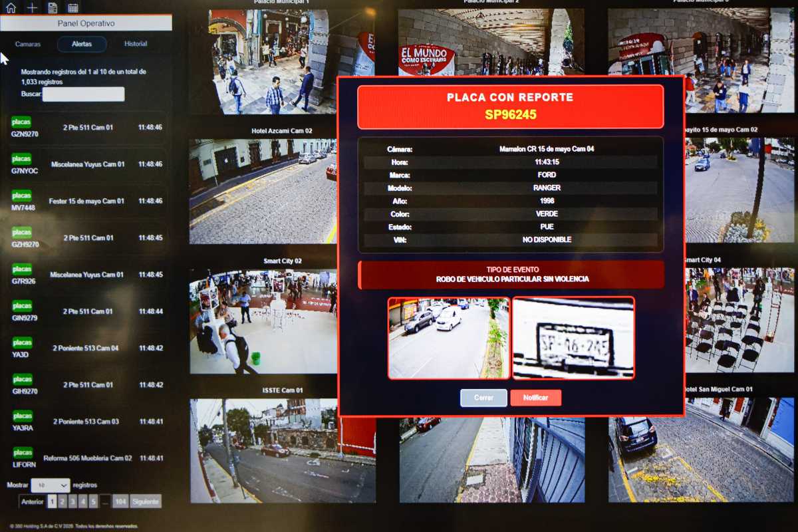Click the placas badge for YA3RA
Viewport: 798px width, 532px height.
pyautogui.click(x=21, y=416)
